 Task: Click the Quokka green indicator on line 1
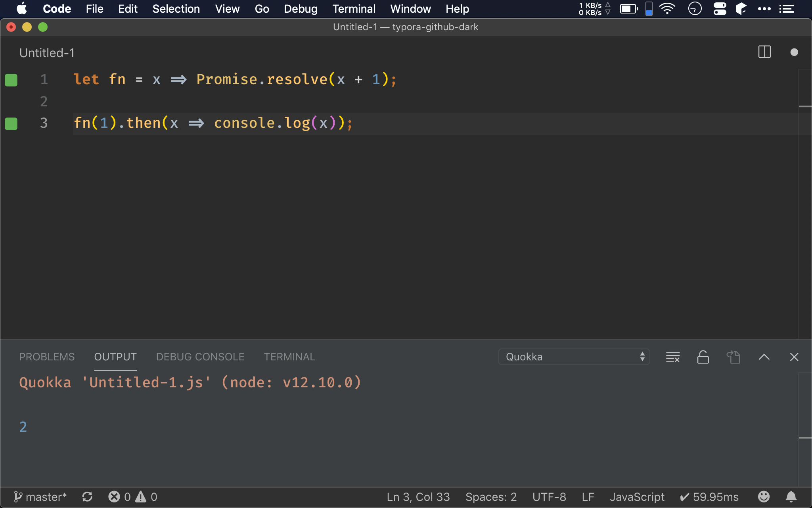click(11, 80)
